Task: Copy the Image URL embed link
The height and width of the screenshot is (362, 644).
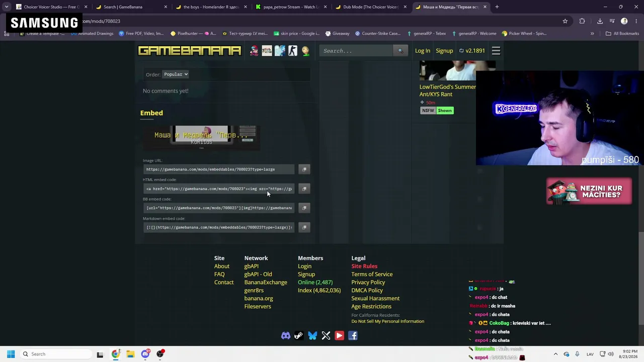Action: (x=304, y=169)
